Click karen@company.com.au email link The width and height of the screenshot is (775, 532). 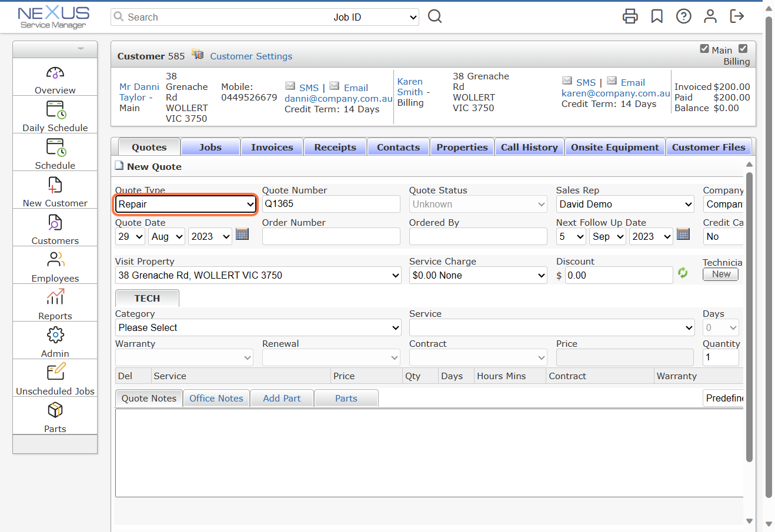[616, 93]
